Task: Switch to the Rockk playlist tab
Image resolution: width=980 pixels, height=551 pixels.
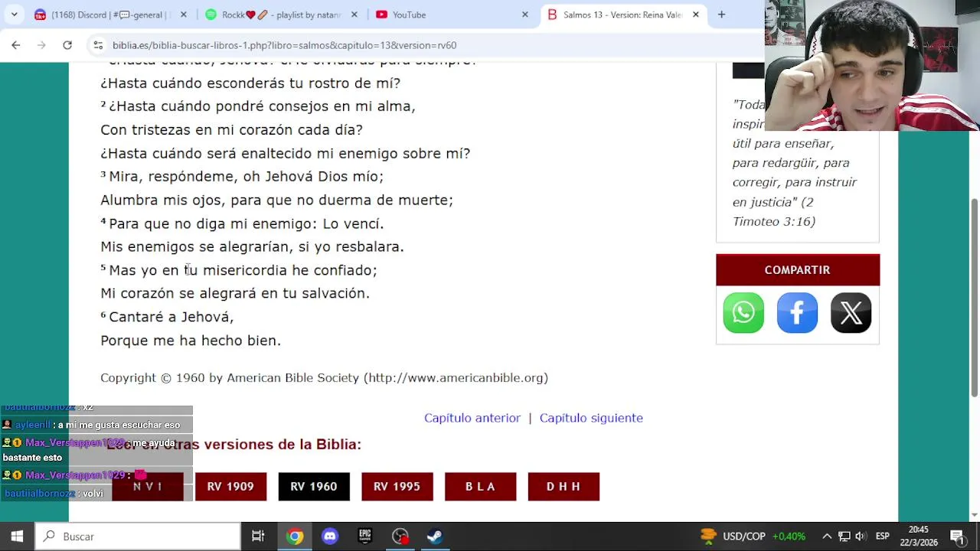Action: click(x=282, y=15)
